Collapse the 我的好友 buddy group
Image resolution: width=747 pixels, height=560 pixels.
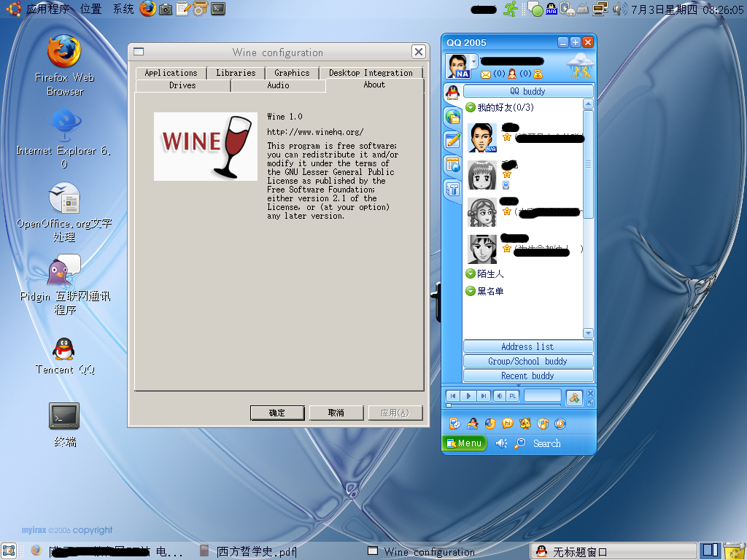click(471, 107)
